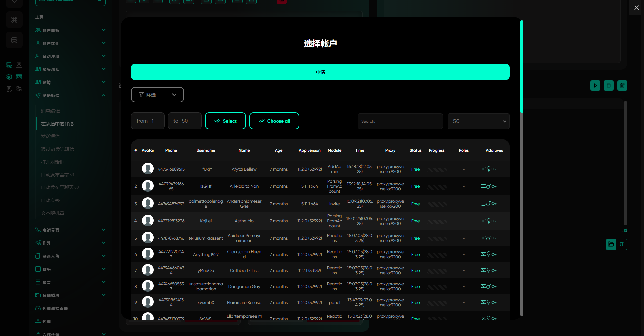Close the account selection dialog with X
The height and width of the screenshot is (336, 644).
point(636,8)
